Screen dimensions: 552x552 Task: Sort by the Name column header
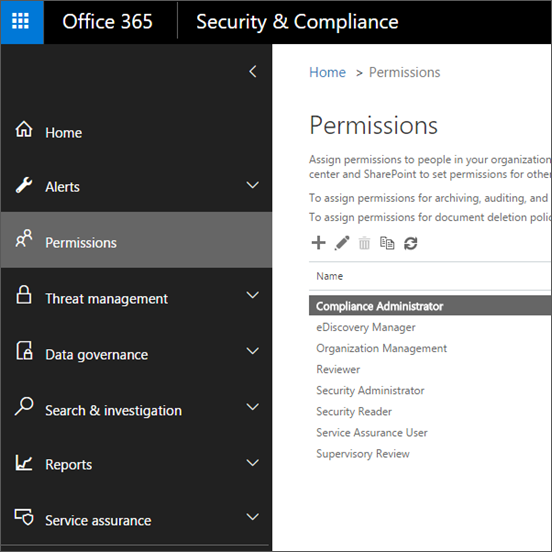coord(330,276)
